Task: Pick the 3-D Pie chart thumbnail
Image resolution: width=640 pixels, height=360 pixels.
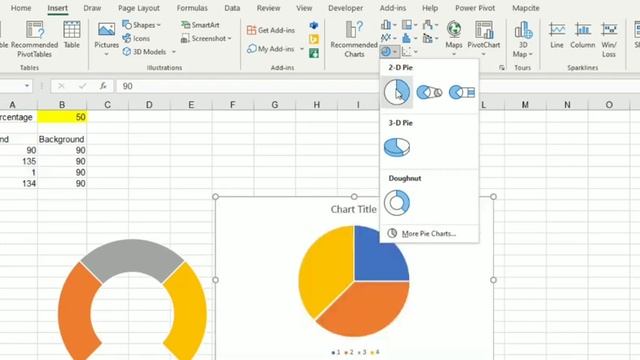Action: [x=397, y=147]
